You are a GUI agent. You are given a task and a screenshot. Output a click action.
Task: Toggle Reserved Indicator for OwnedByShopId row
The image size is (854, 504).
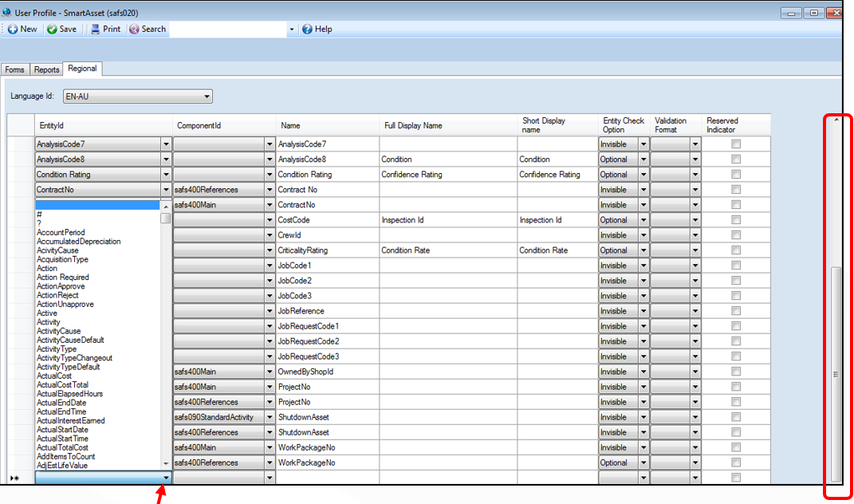coord(736,372)
